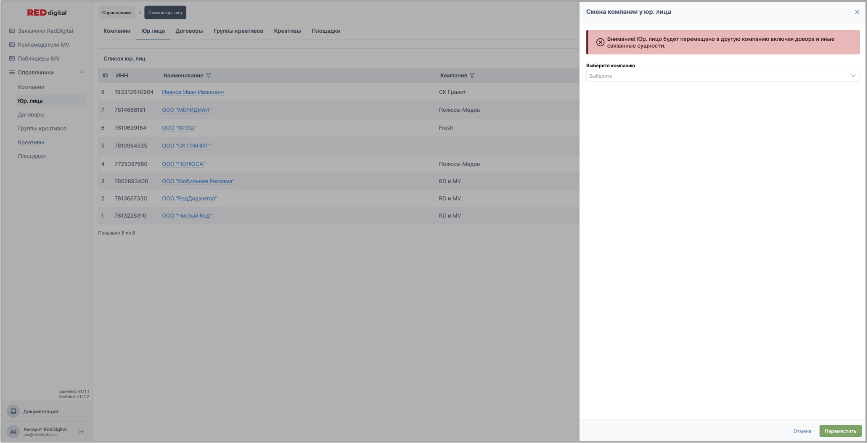Screen dimensions: 868x443
Task: Close the company change side panel
Action: click(857, 12)
